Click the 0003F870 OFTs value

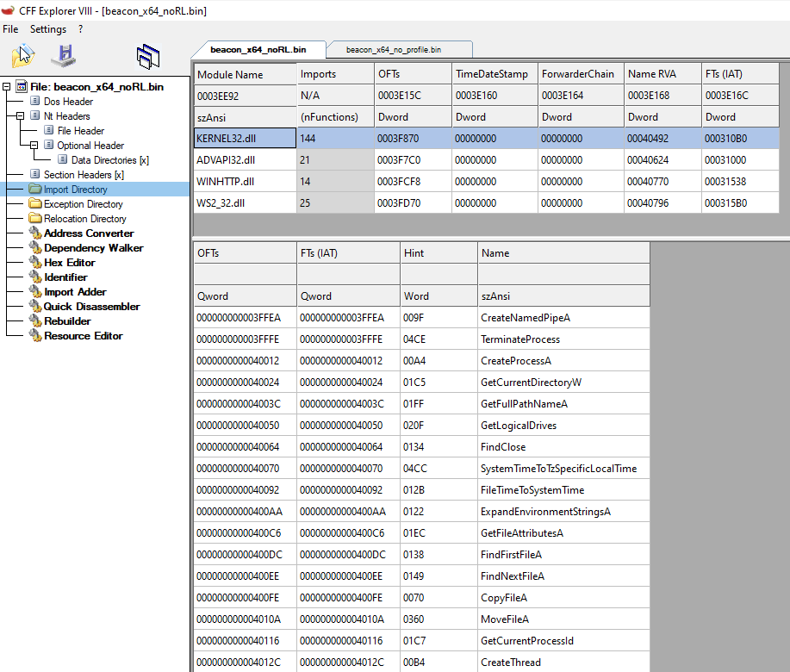[398, 139]
